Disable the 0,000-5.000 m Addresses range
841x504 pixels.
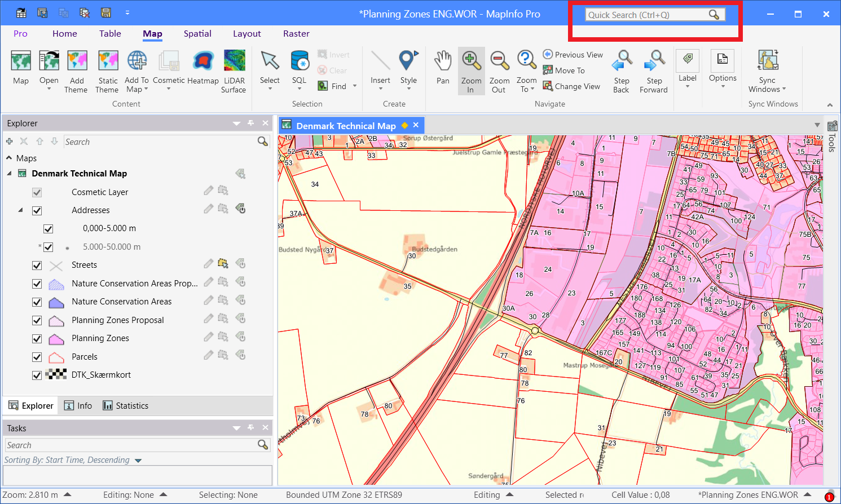pyautogui.click(x=48, y=228)
